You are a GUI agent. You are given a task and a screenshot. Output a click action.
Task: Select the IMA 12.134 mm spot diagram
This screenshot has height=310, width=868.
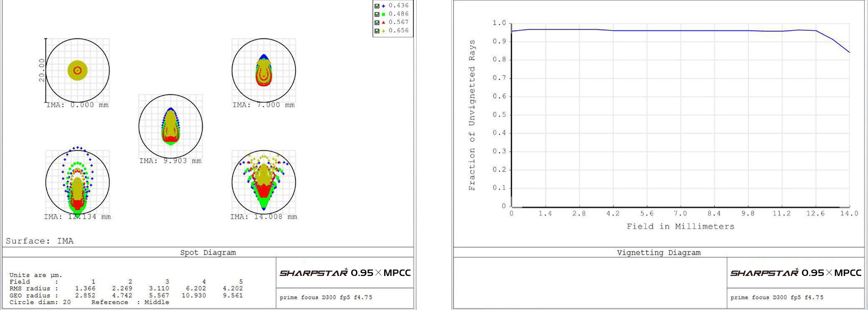(x=77, y=182)
